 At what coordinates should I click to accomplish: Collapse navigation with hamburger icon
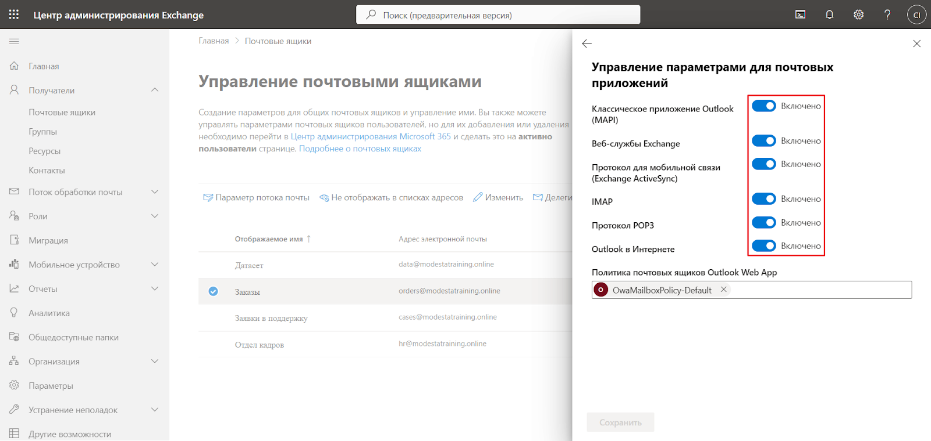pos(14,41)
